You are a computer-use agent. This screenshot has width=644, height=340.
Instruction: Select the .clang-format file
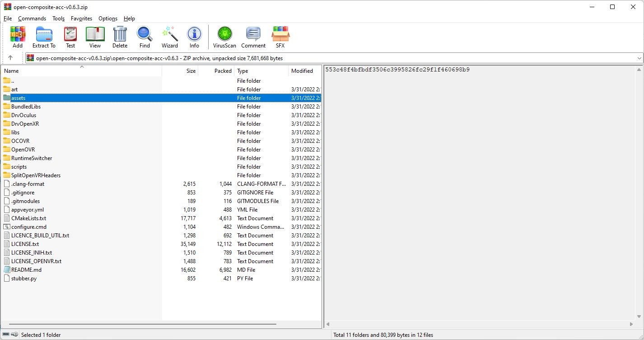click(161, 184)
